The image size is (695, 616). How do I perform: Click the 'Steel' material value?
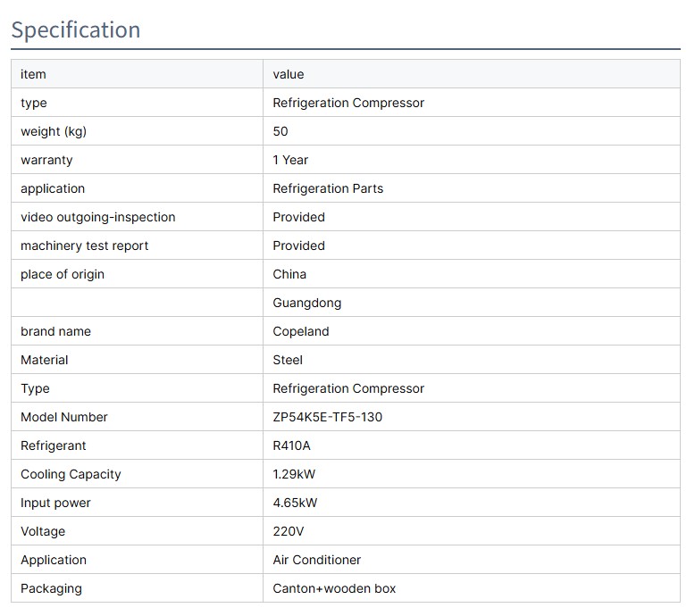288,360
